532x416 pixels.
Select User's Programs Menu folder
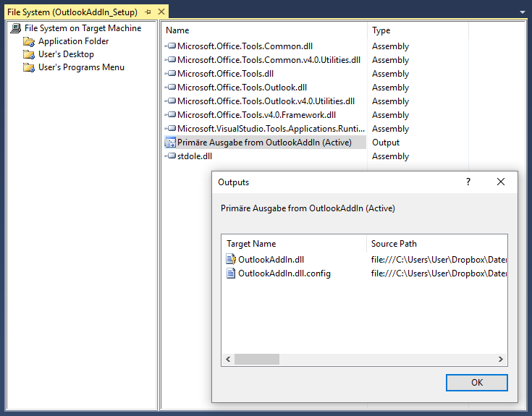tap(81, 67)
